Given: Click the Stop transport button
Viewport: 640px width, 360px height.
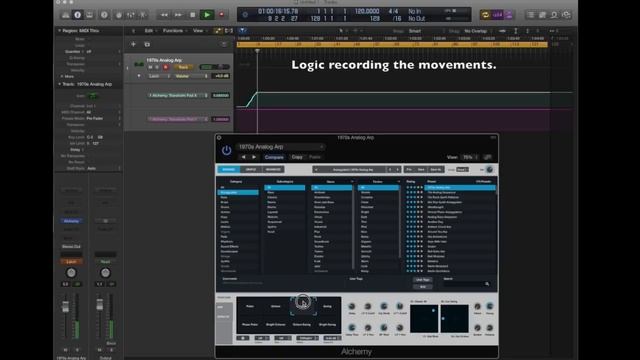Looking at the screenshot, I should pyautogui.click(x=193, y=15).
